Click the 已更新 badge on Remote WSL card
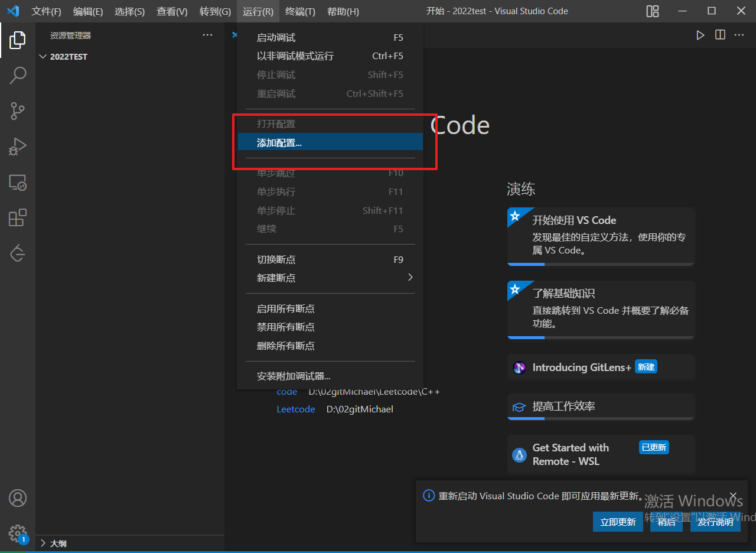756x553 pixels. click(654, 447)
